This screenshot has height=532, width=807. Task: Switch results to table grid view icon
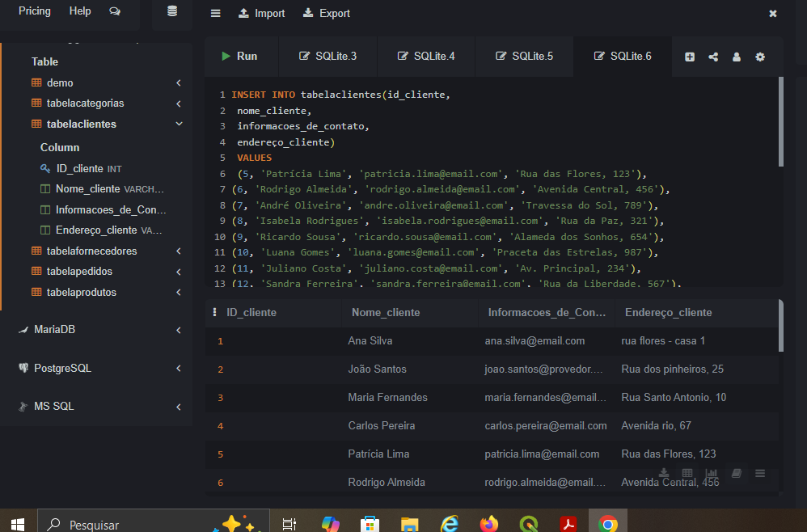[687, 473]
